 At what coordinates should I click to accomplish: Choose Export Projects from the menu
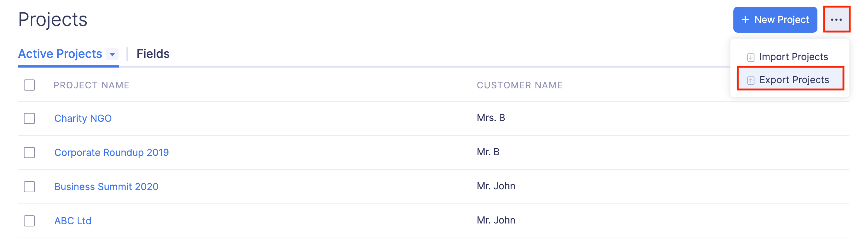point(794,80)
